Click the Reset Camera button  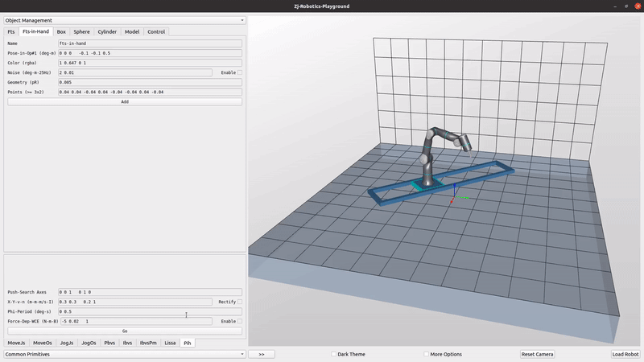click(x=537, y=354)
